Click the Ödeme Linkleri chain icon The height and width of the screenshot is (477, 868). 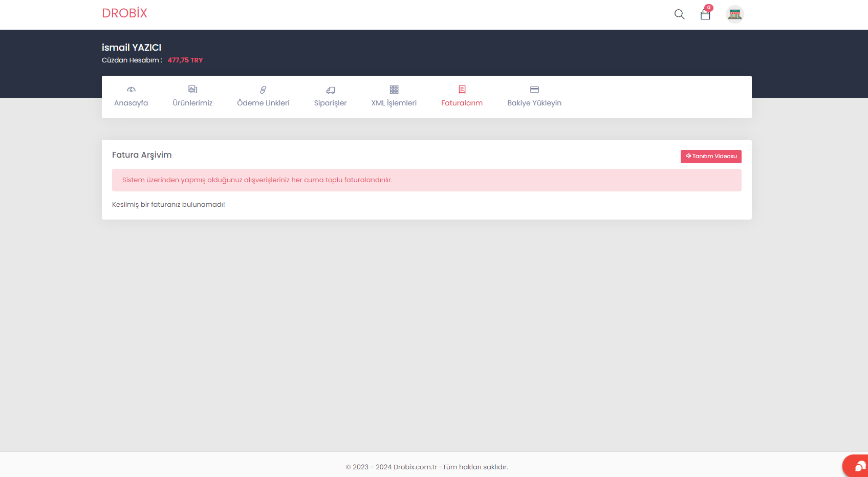263,90
